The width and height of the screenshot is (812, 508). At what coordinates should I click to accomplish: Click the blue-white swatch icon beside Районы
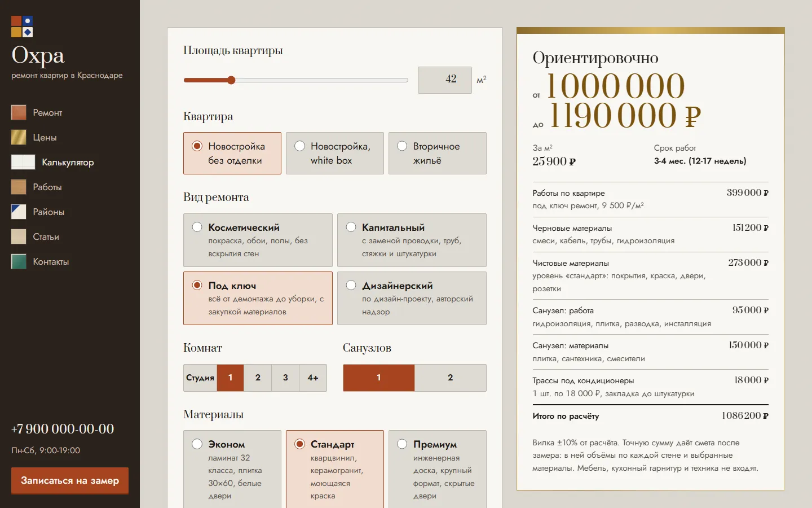point(19,212)
